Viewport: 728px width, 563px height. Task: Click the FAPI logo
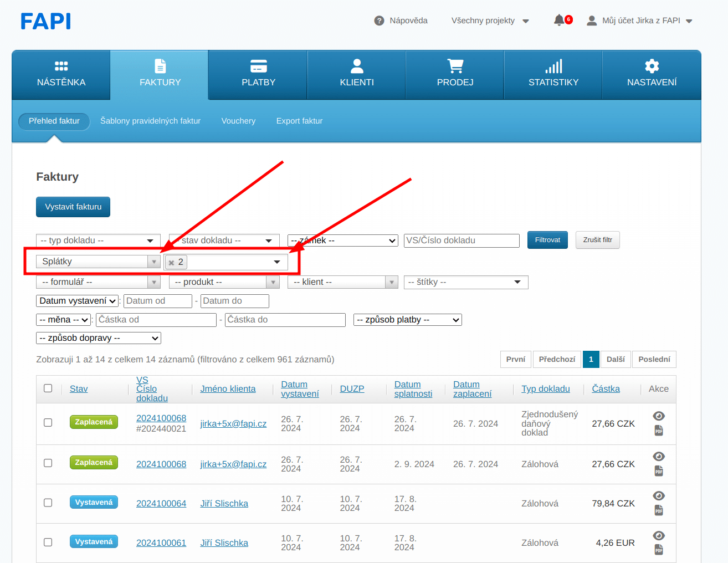[45, 22]
